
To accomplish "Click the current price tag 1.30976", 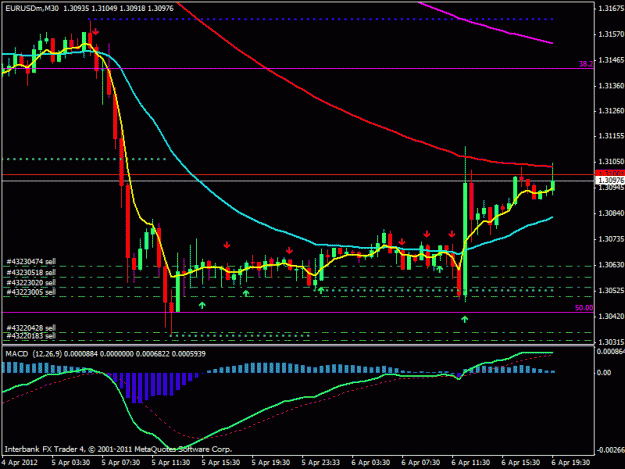I will (x=610, y=181).
